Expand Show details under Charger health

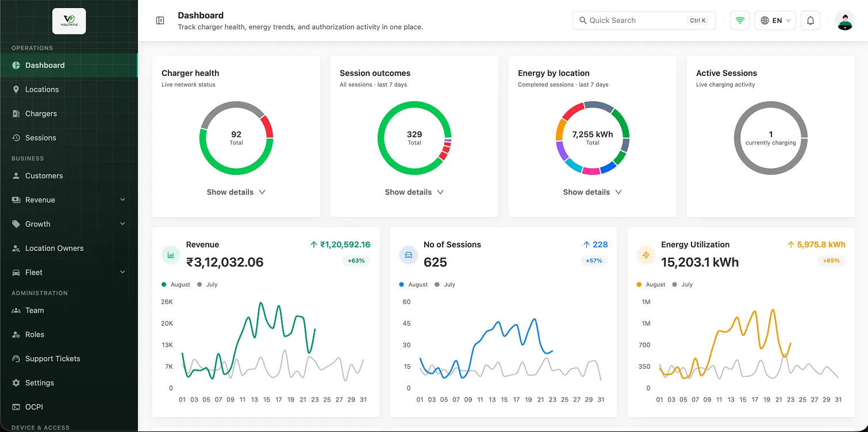236,192
